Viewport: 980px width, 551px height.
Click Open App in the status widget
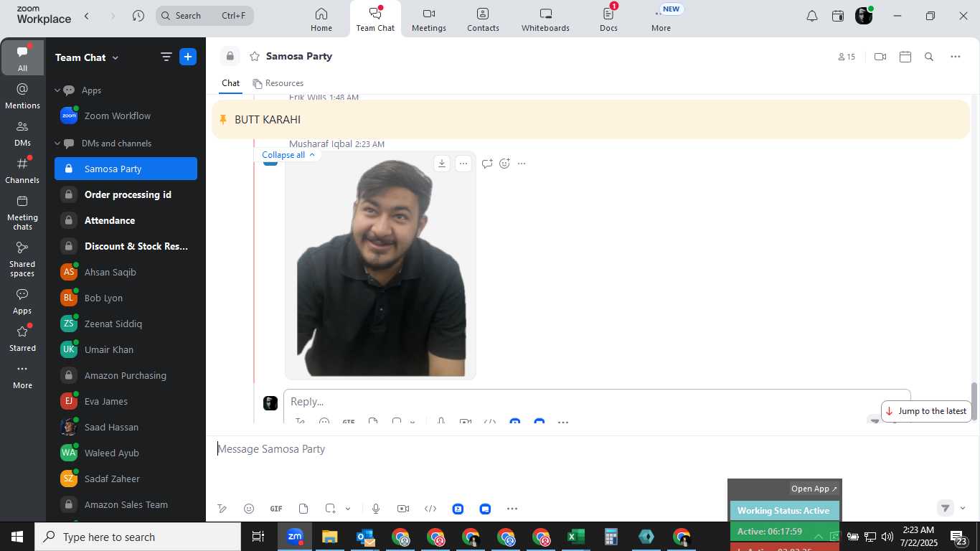tap(814, 489)
